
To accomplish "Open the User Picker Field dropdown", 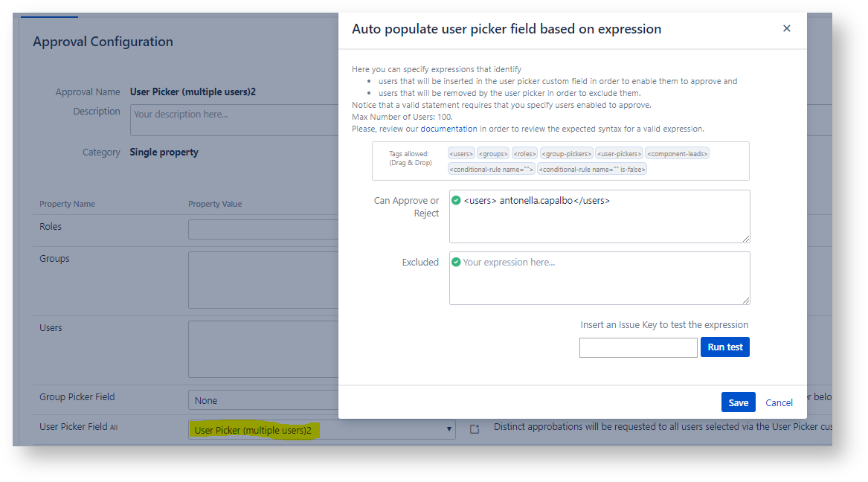I will tap(321, 430).
